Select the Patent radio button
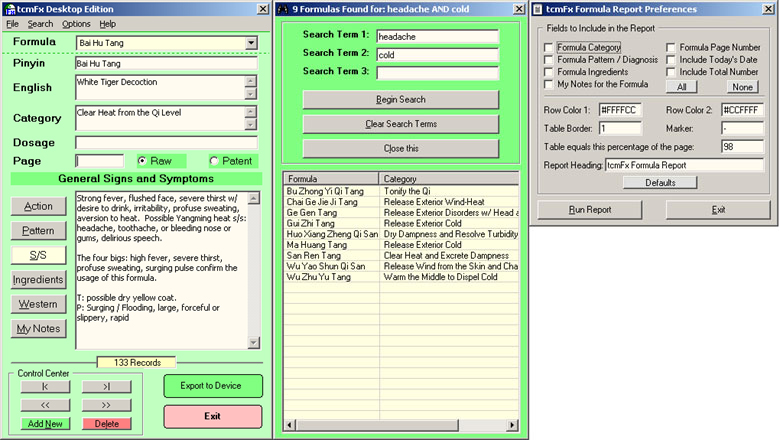Screen dimensions: 780x440 [214, 161]
